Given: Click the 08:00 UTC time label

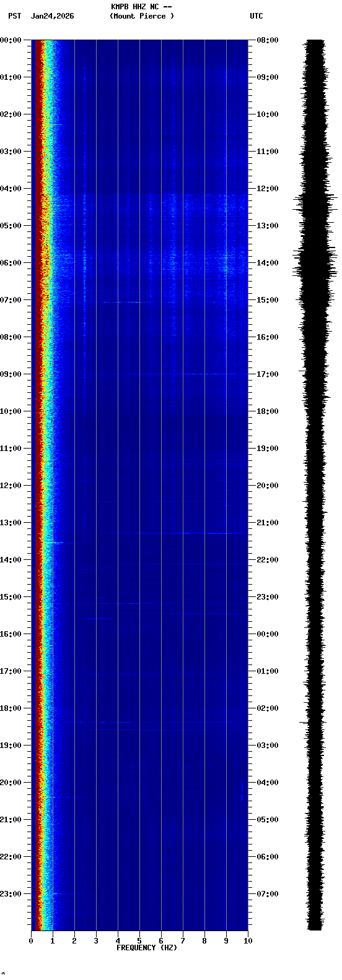Looking at the screenshot, I should pos(268,40).
